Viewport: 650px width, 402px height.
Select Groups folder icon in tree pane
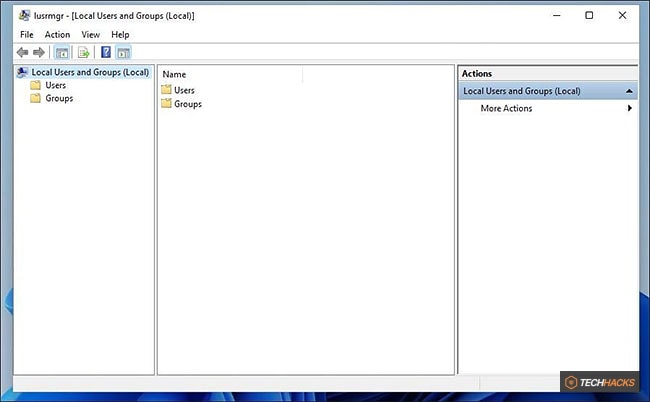pyautogui.click(x=36, y=99)
